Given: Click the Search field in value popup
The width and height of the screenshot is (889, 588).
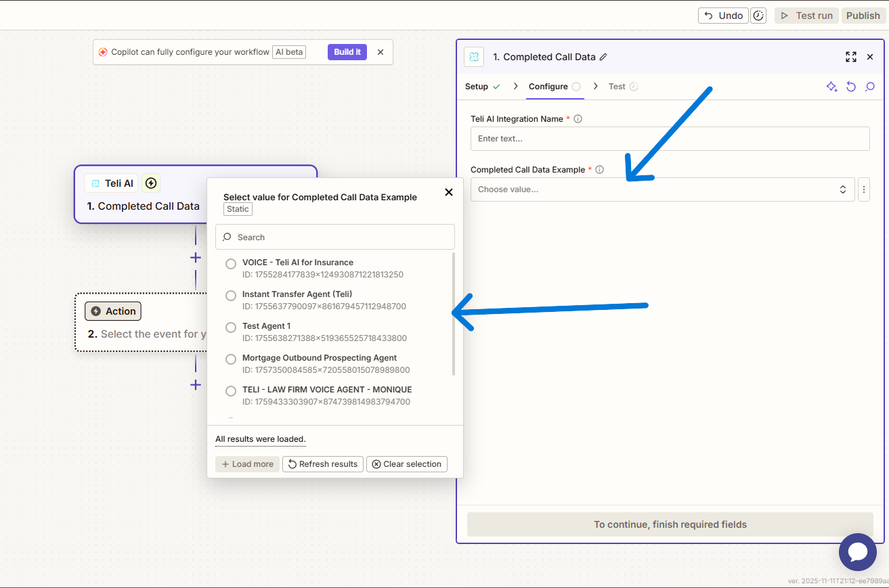Looking at the screenshot, I should 335,237.
